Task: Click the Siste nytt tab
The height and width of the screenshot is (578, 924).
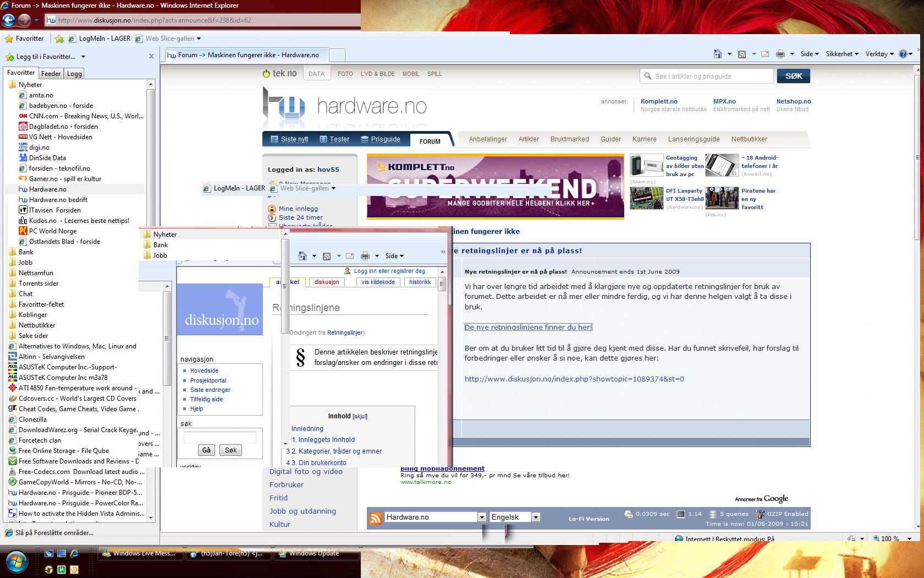Action: (289, 139)
